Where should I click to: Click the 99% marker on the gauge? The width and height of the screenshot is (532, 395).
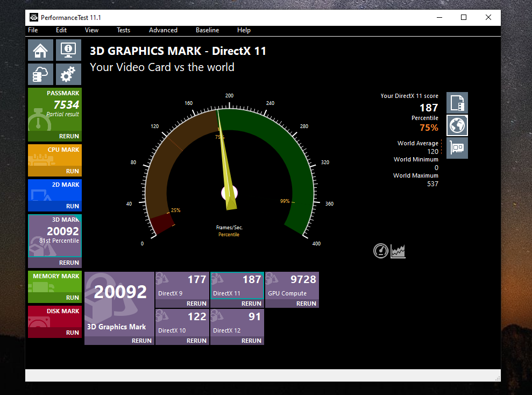[285, 201]
